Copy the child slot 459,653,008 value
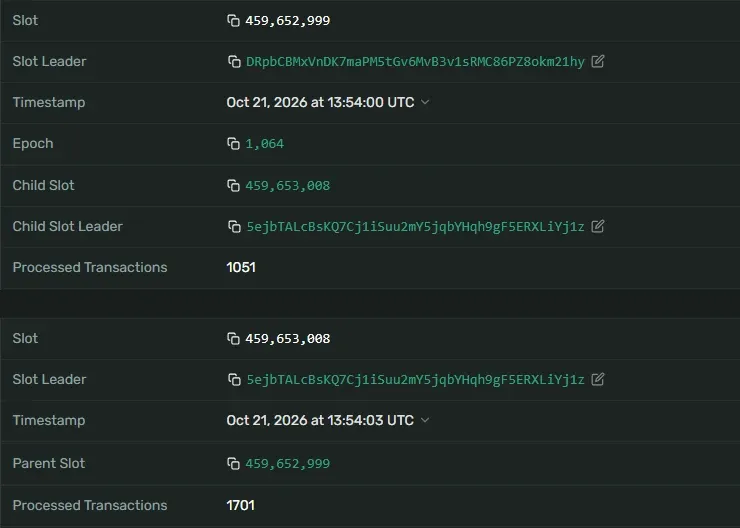740x528 pixels. (x=233, y=186)
